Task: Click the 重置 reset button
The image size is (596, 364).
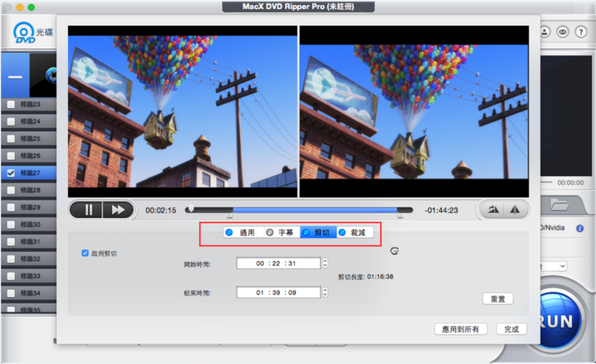Action: 498,299
